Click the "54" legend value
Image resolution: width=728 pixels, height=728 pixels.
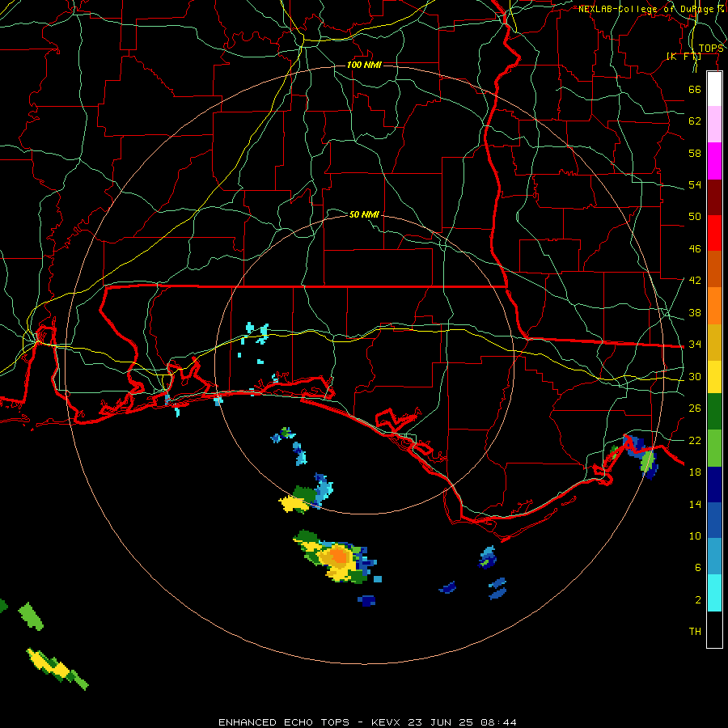695,184
